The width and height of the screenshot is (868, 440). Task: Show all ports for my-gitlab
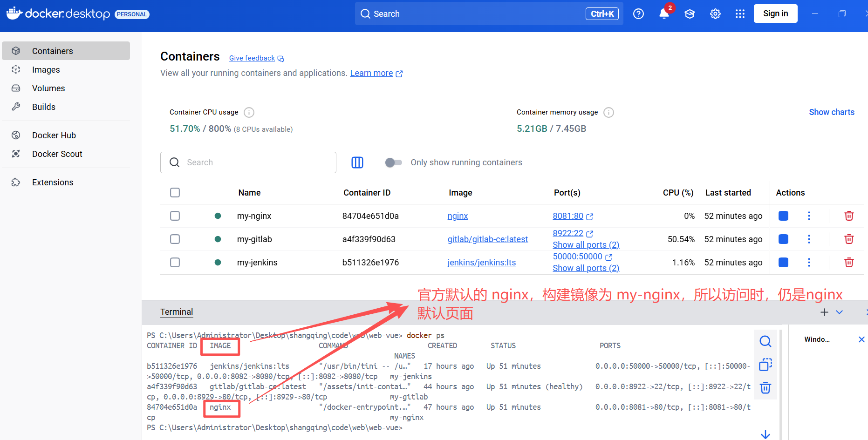586,245
